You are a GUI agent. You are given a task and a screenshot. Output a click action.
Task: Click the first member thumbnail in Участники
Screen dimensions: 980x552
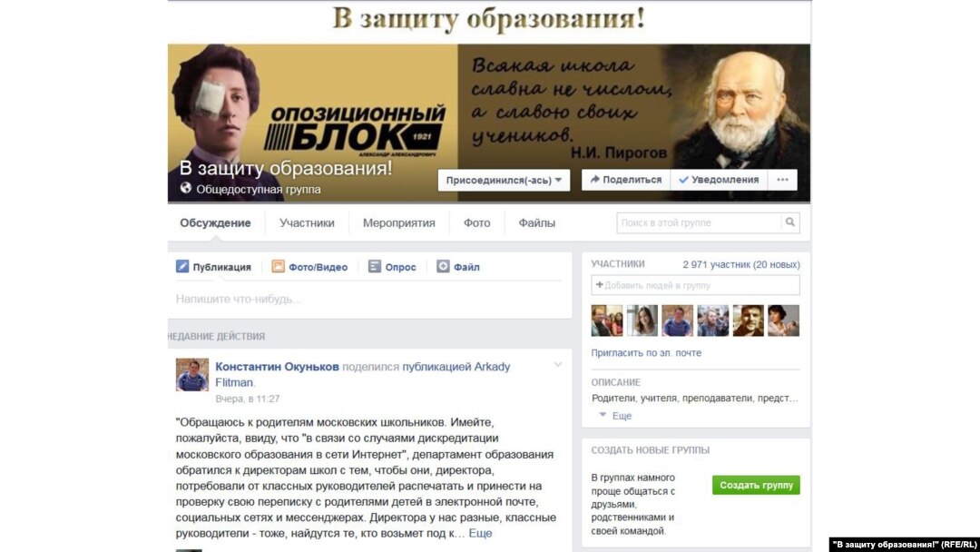pyautogui.click(x=607, y=320)
